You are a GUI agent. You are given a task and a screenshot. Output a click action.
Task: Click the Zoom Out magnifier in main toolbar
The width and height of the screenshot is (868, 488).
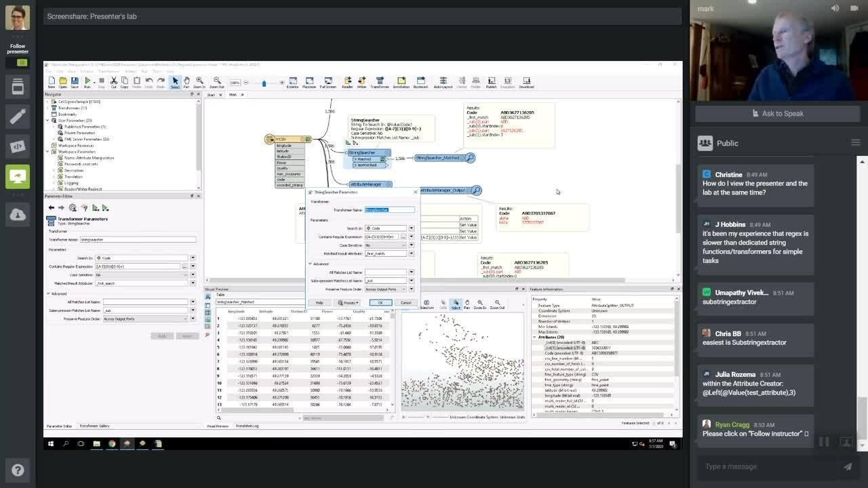[216, 81]
